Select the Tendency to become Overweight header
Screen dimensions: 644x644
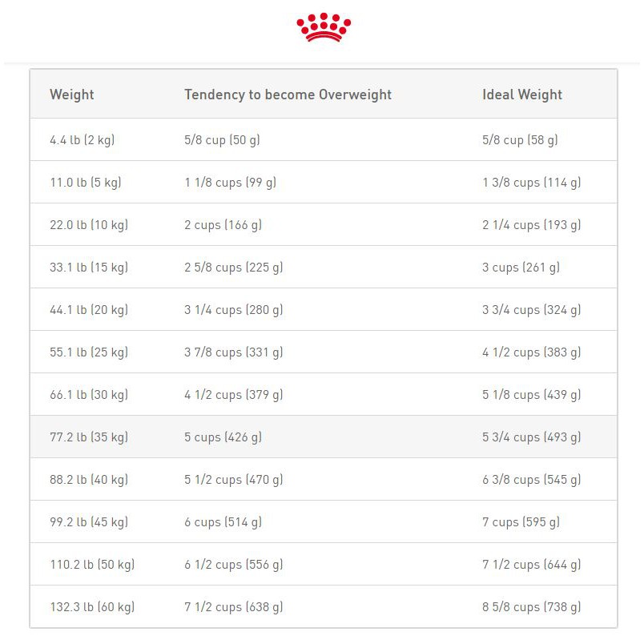pyautogui.click(x=288, y=95)
